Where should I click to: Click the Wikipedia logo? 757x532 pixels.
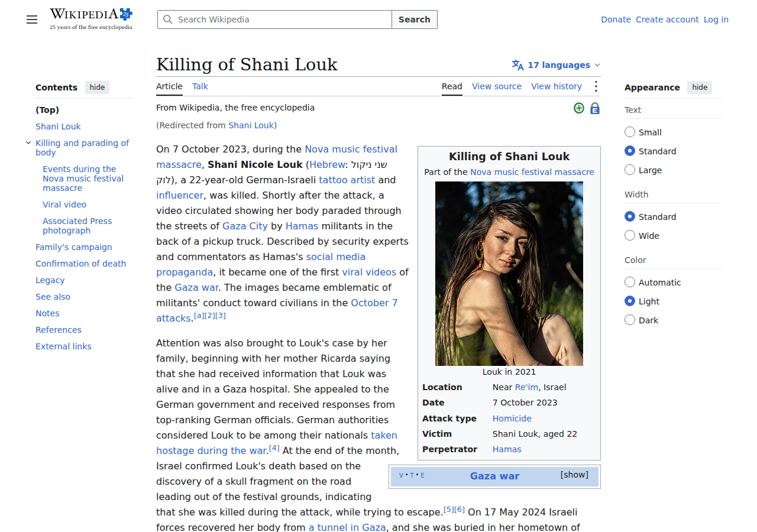coord(91,19)
